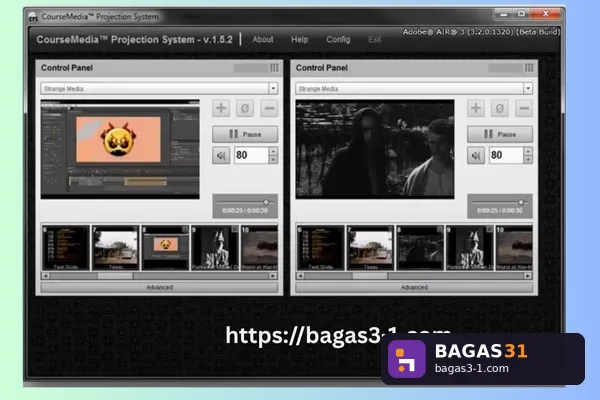The height and width of the screenshot is (400, 600).
Task: Click the left video preview with emoji
Action: point(120,149)
